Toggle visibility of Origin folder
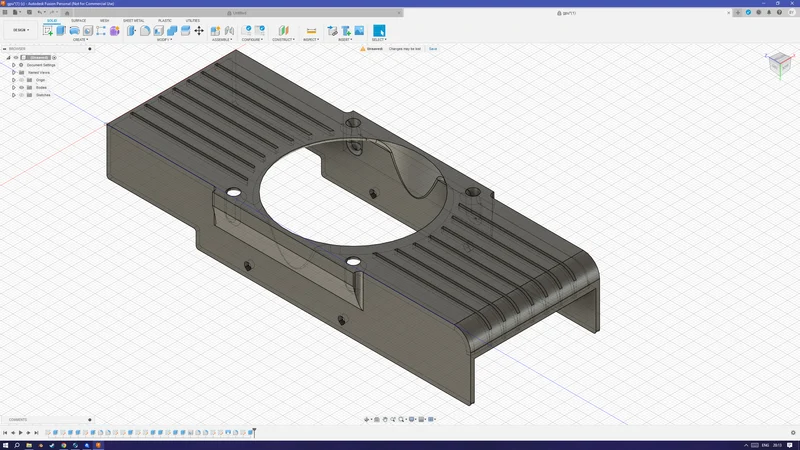800x450 pixels. pos(21,80)
